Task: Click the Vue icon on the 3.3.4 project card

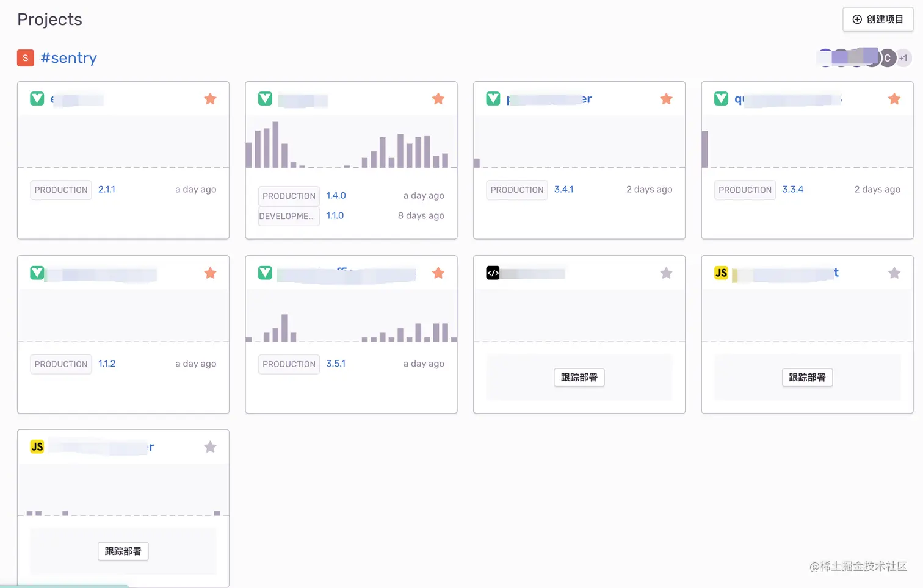Action: tap(721, 99)
